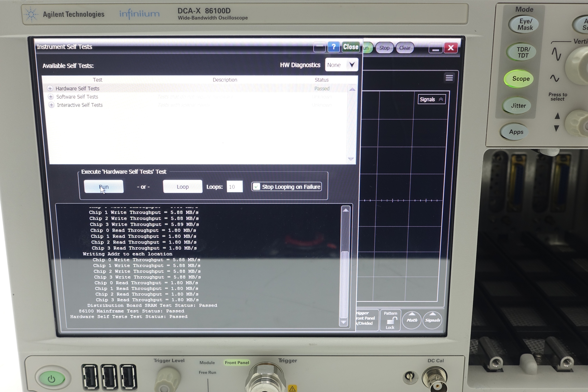
Task: Click the Clear button on the toolbar
Action: point(405,48)
